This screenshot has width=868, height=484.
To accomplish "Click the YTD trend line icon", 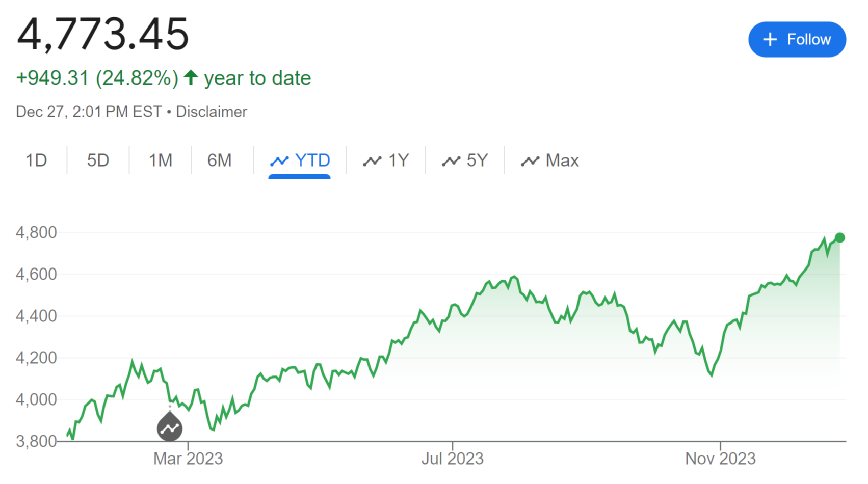I will [279, 161].
